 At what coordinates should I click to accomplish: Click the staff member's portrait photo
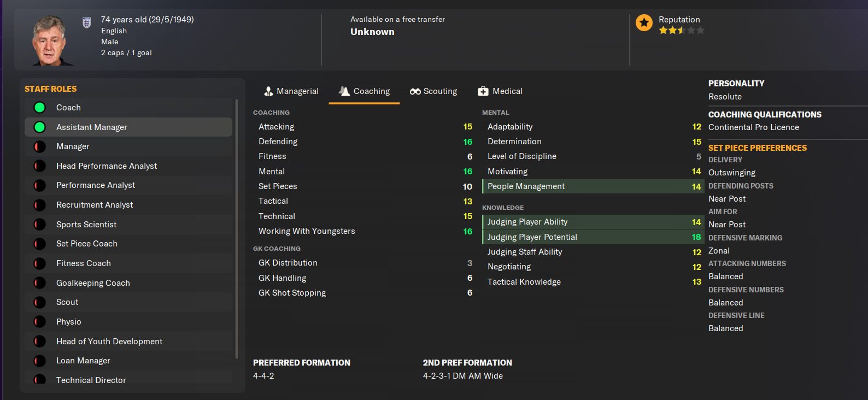pyautogui.click(x=50, y=41)
